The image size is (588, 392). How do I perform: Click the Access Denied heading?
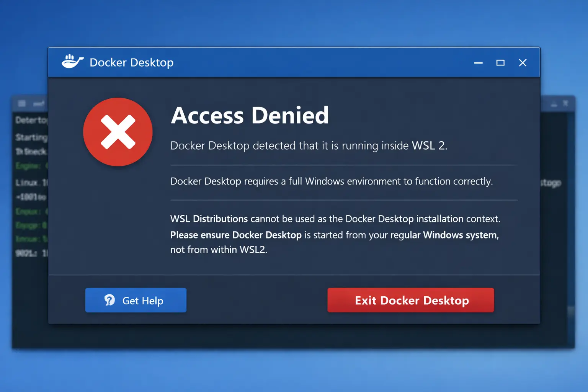click(250, 115)
